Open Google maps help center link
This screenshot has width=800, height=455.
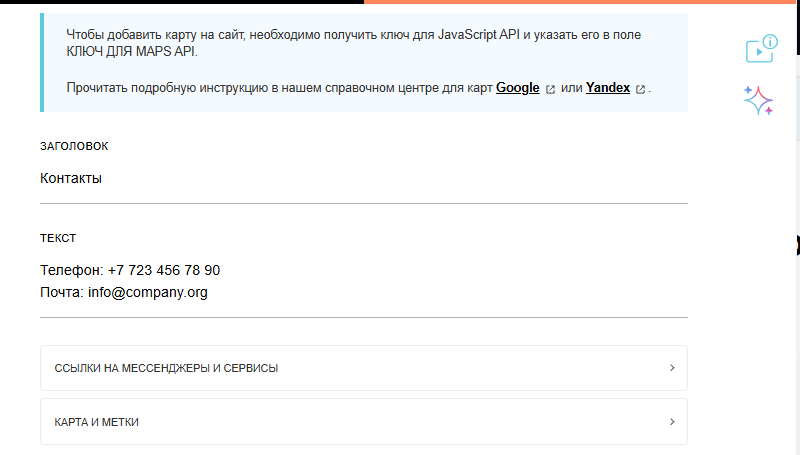(x=517, y=88)
